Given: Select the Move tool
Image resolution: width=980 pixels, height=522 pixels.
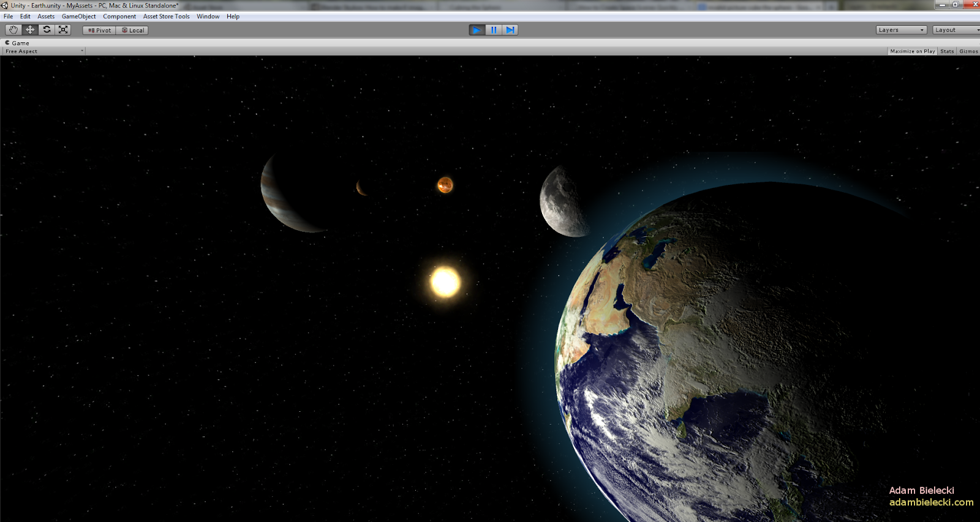Looking at the screenshot, I should click(30, 30).
